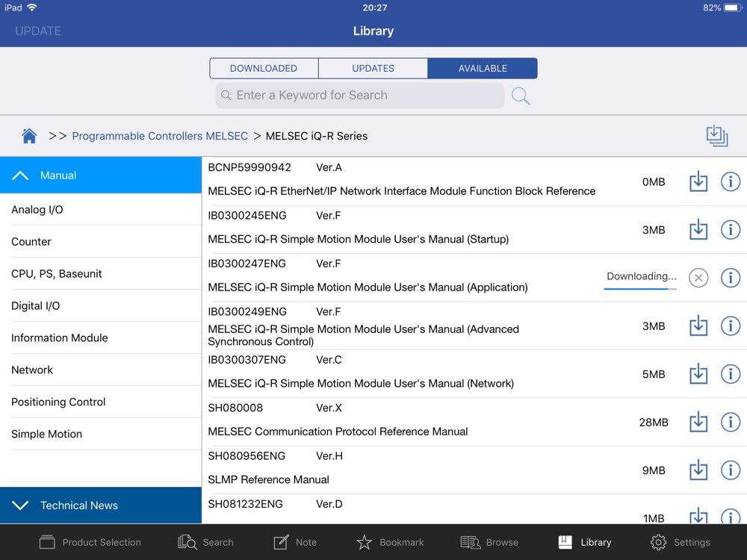This screenshot has width=747, height=560.
Task: Cancel the downloading Application manual
Action: pos(698,278)
